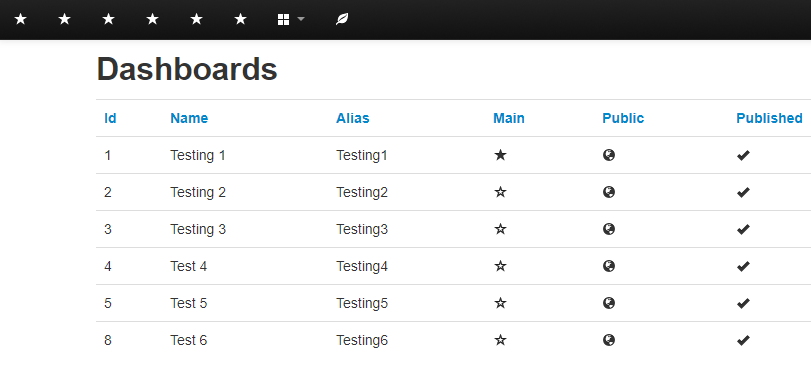Click the public globe icon for Testing 1
The width and height of the screenshot is (811, 373).
coord(609,155)
